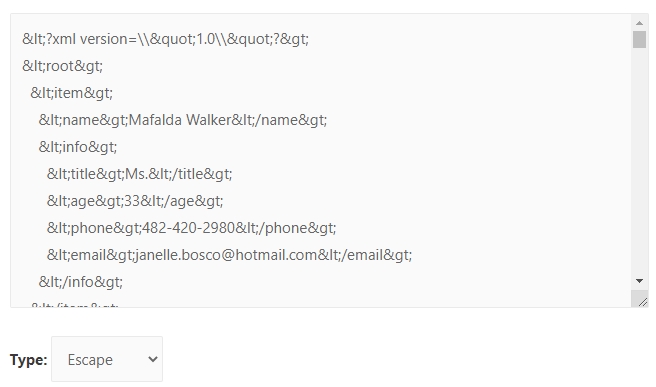Click the opening info tag line

78,147
